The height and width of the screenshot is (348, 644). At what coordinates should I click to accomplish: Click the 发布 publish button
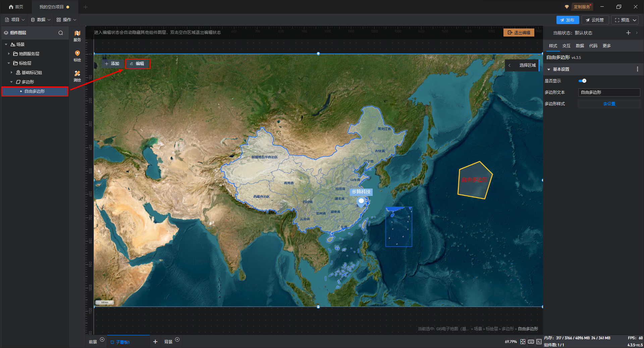[x=568, y=20]
